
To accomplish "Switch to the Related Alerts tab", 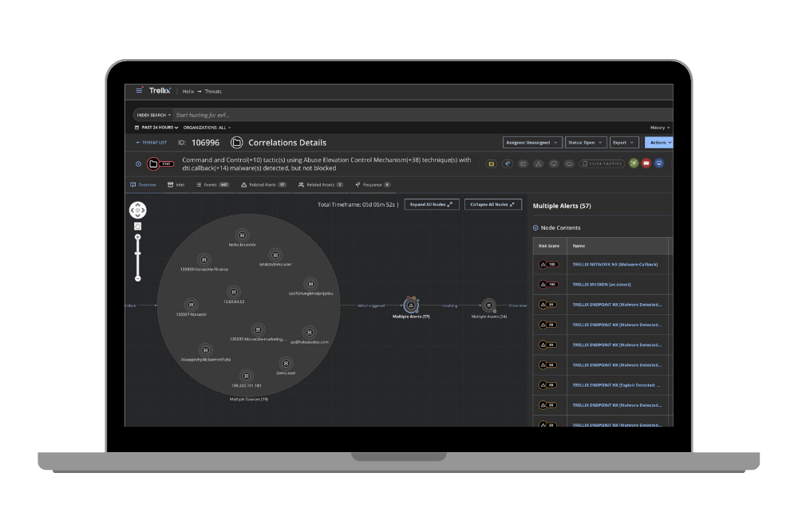I will 263,184.
